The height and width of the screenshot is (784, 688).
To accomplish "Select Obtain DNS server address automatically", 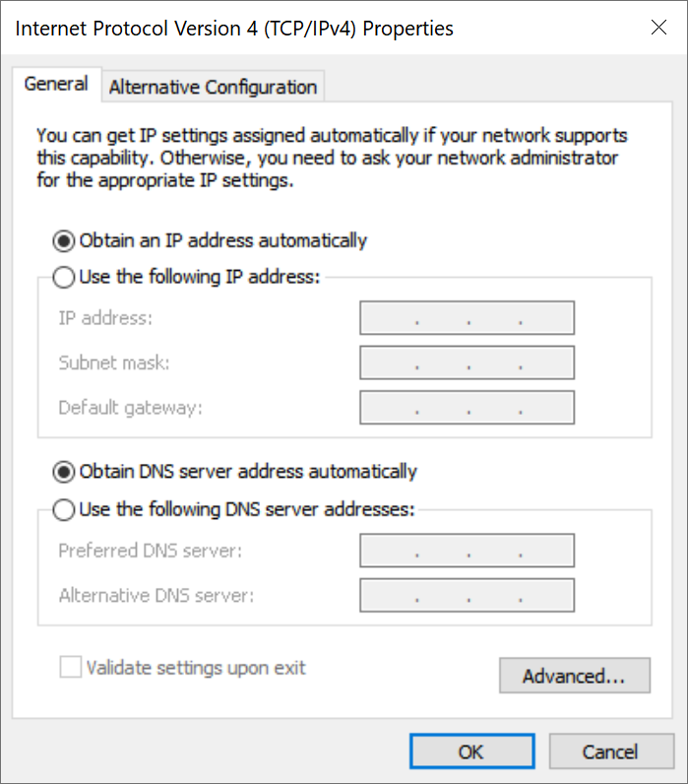I will [x=65, y=472].
